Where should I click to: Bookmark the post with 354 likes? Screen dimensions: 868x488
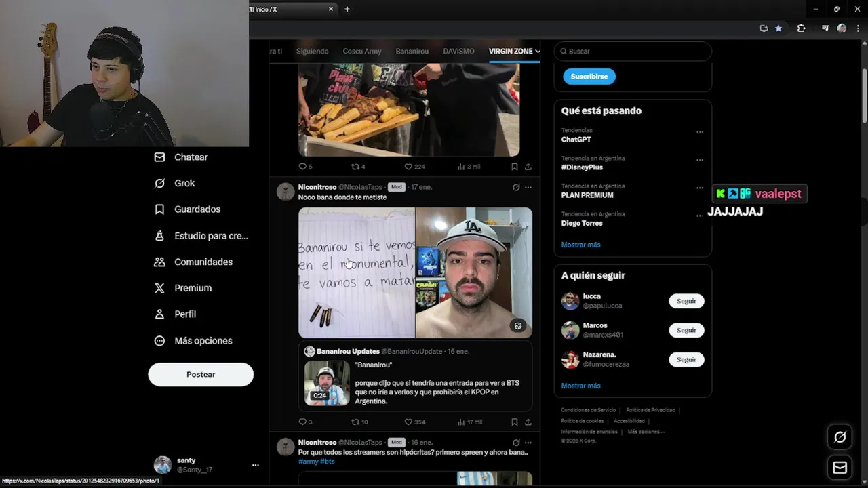(x=515, y=422)
